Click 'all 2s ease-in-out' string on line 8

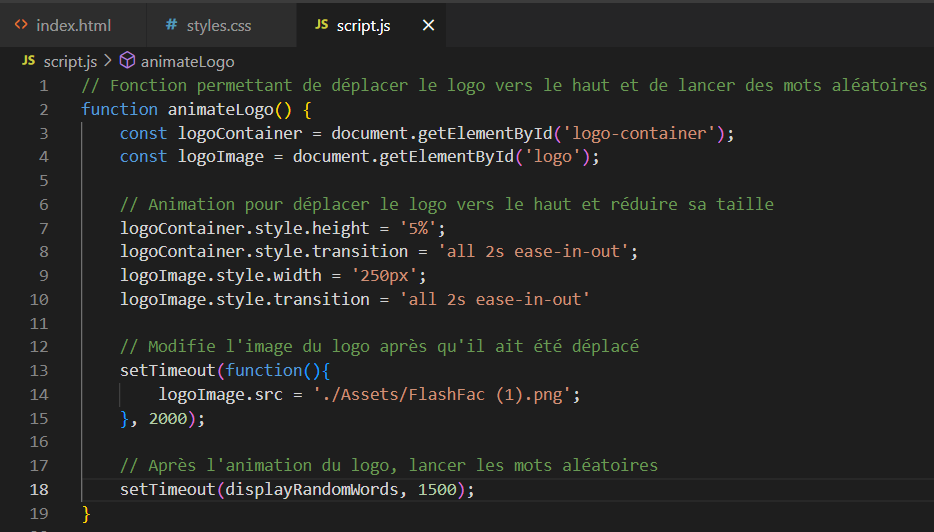[534, 251]
